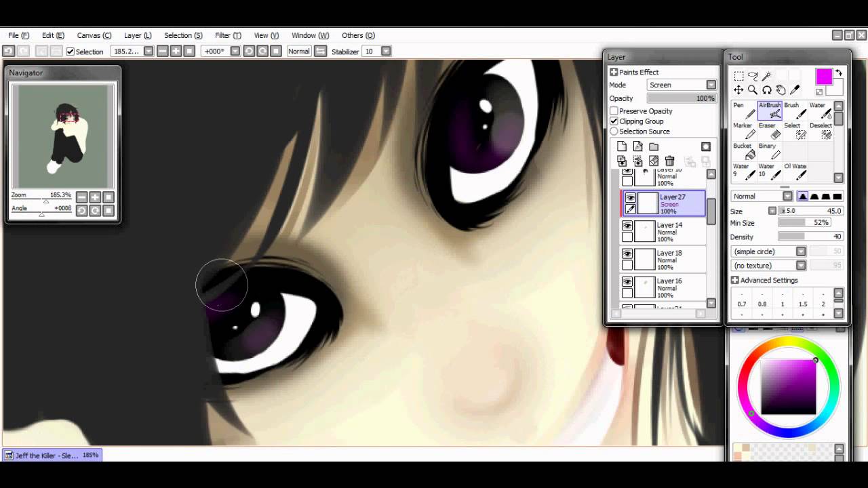868x488 pixels.
Task: Click undo in the top toolbar
Action: pos(8,51)
